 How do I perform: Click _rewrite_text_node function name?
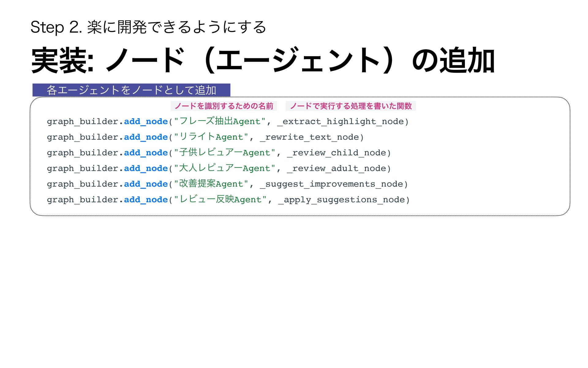309,137
